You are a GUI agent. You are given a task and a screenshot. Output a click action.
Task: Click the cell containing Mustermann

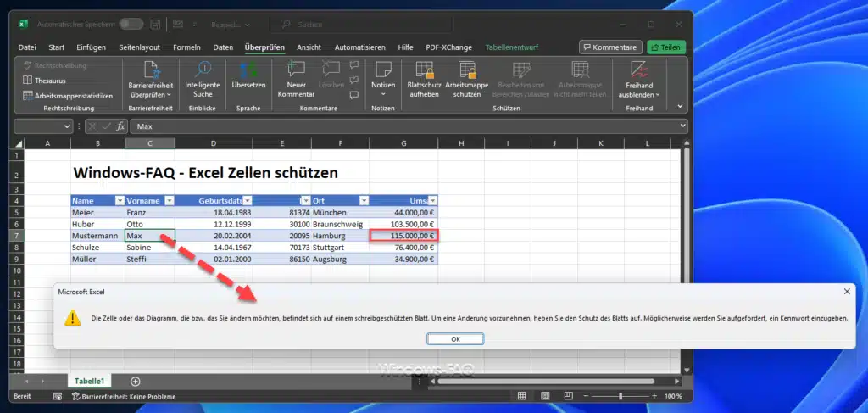(97, 236)
